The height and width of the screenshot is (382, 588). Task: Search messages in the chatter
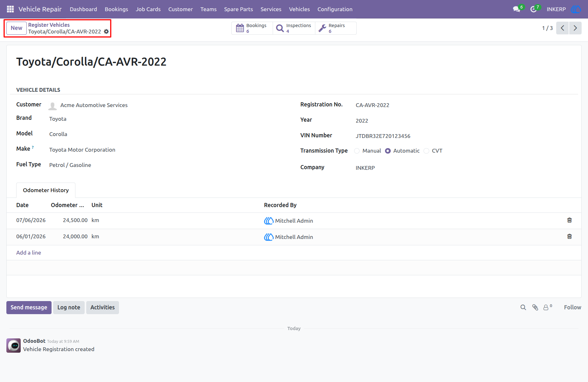coord(523,307)
